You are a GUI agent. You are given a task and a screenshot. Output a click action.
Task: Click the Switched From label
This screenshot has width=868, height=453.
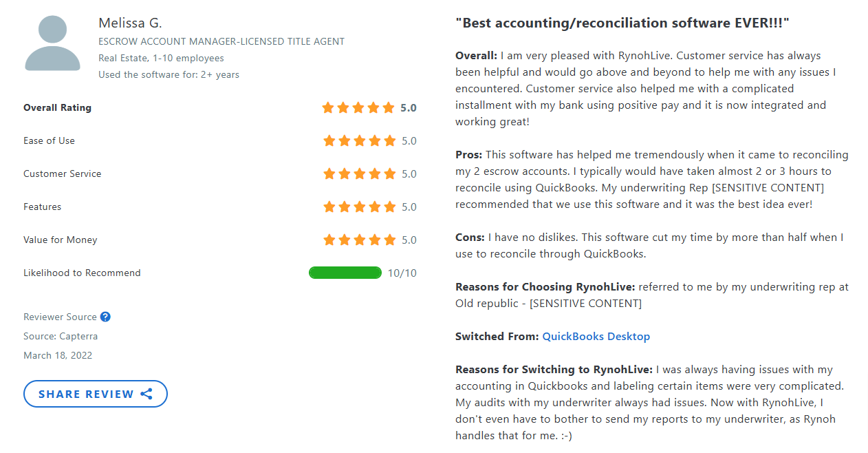point(497,337)
